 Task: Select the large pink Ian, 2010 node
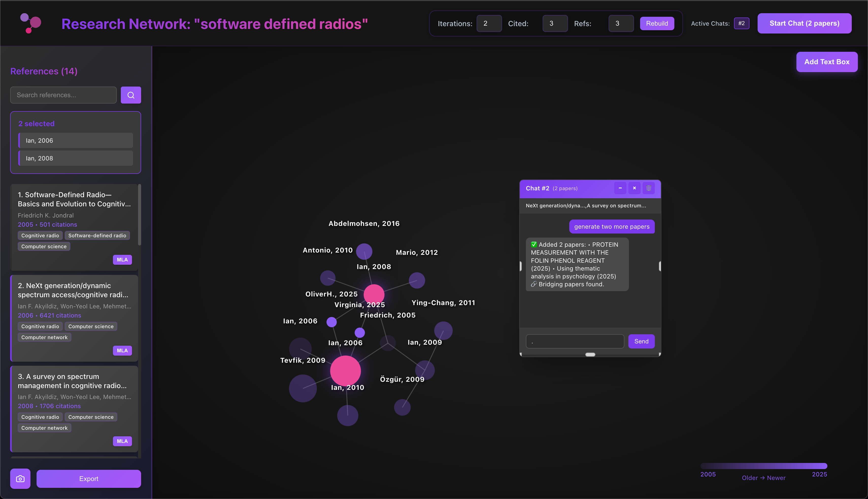345,371
